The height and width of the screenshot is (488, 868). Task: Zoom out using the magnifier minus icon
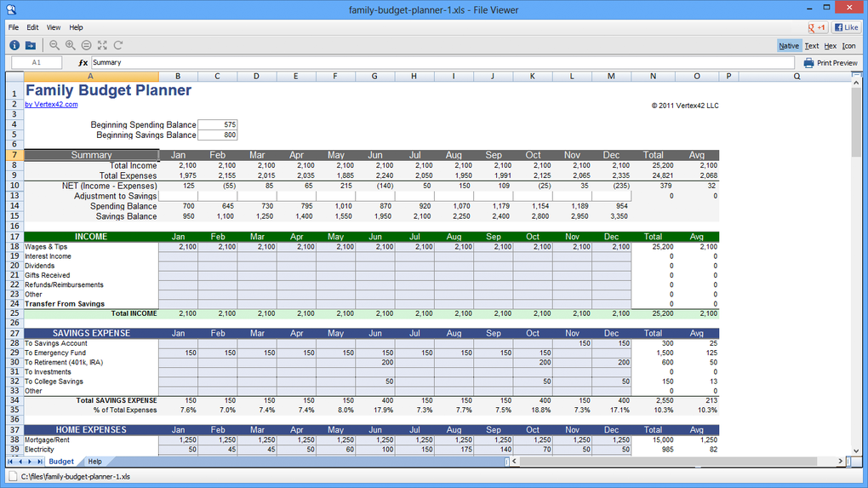tap(54, 45)
